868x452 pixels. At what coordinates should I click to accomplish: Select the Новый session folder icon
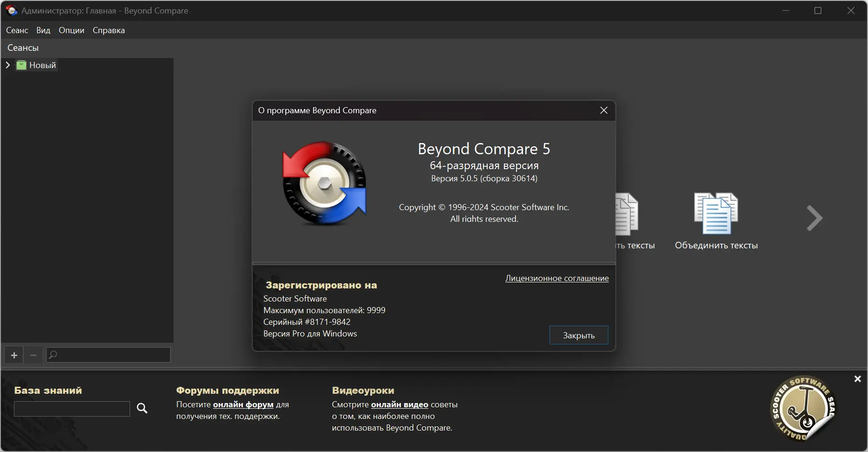[x=21, y=65]
